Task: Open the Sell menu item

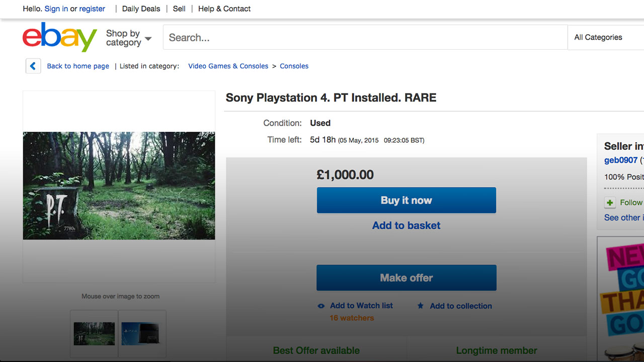Action: click(x=179, y=9)
